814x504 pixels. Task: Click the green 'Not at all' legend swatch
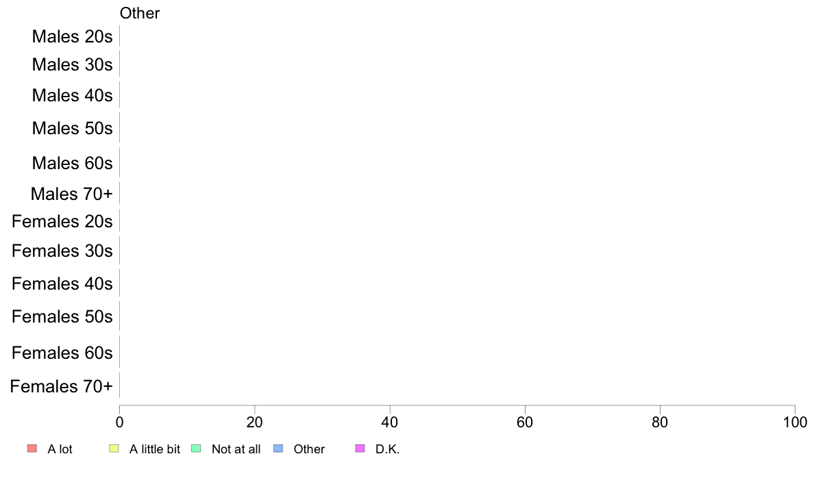196,449
